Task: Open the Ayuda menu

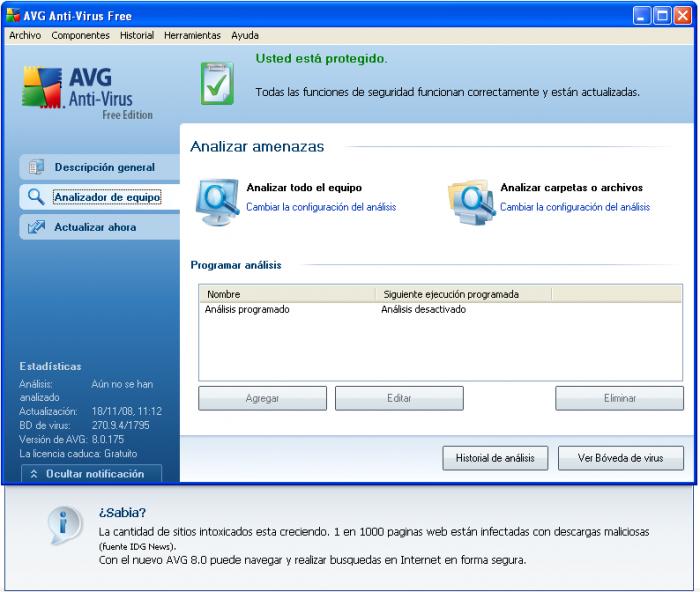Action: [x=245, y=35]
